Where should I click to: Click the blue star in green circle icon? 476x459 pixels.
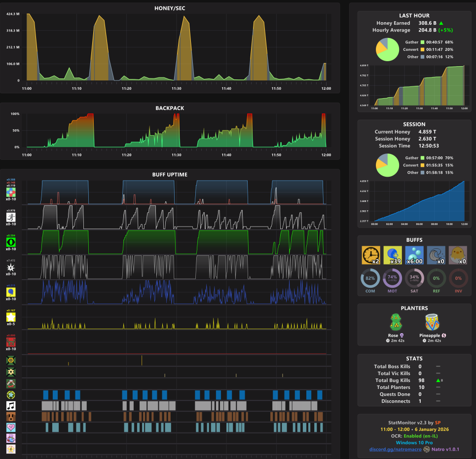point(11,395)
